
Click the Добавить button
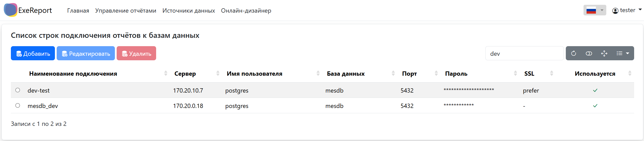[33, 53]
